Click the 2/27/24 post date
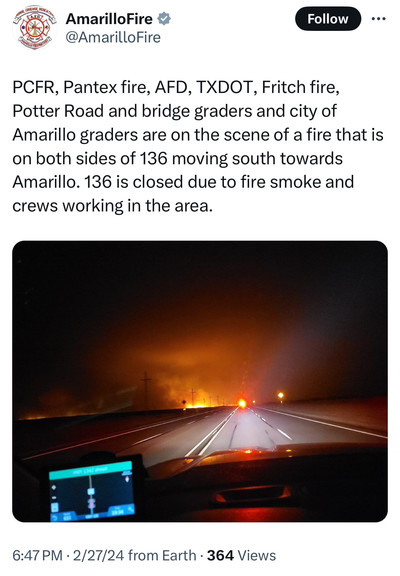 click(98, 555)
